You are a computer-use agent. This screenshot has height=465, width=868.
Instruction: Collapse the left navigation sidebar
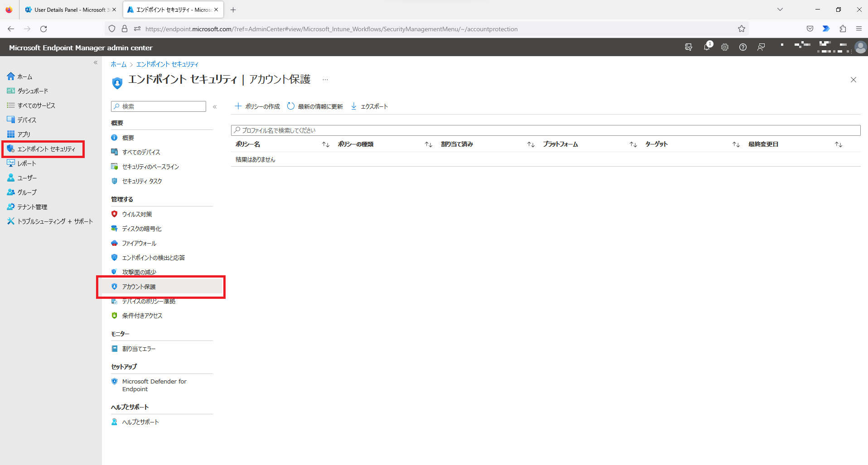96,62
